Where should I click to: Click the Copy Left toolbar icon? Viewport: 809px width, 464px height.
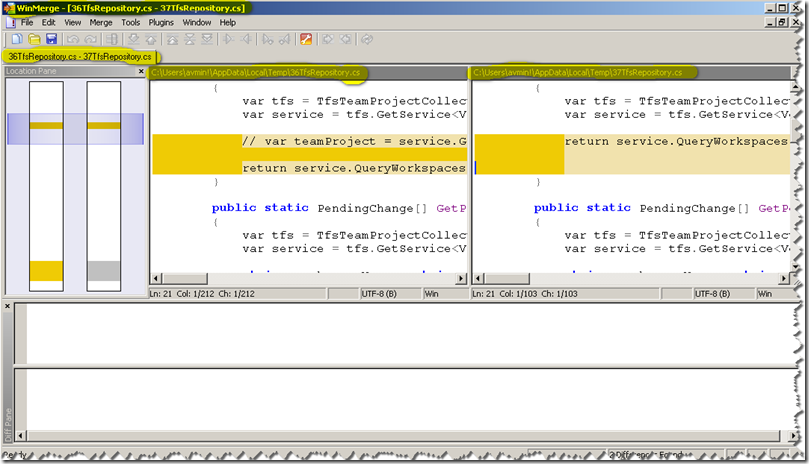[x=246, y=39]
